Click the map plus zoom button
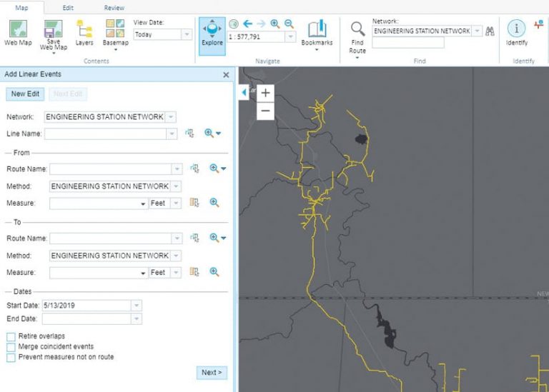This screenshot has width=549, height=392. 265,93
